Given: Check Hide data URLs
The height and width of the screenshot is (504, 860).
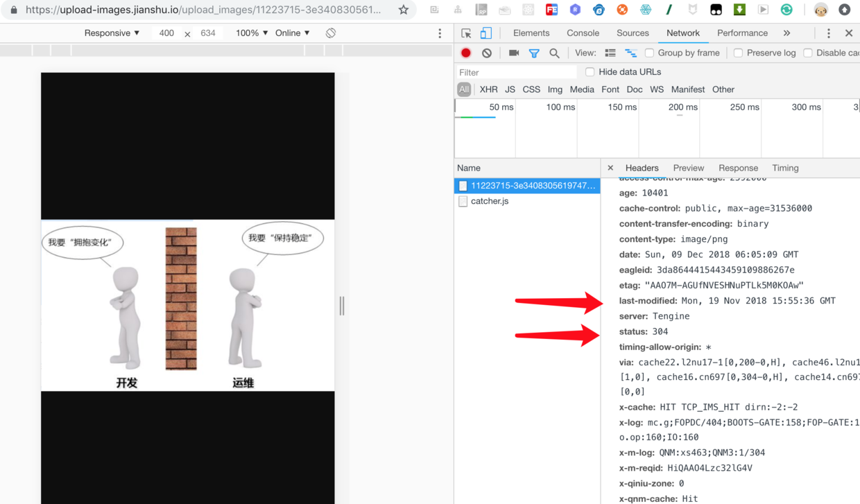Looking at the screenshot, I should [590, 72].
